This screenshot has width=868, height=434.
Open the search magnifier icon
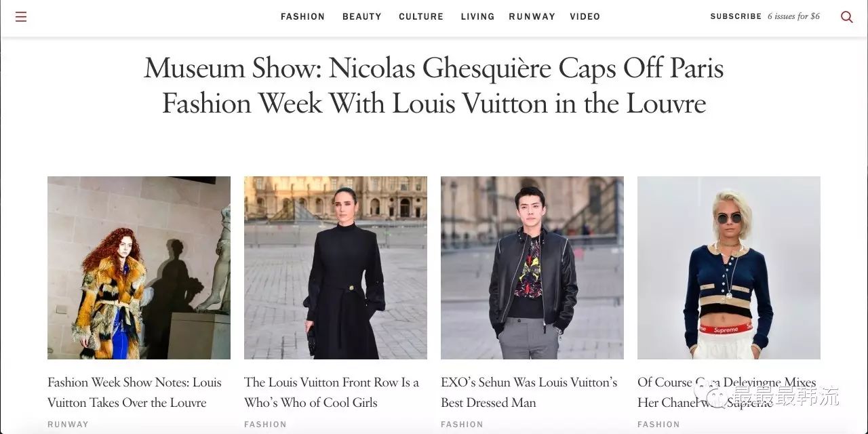point(846,17)
